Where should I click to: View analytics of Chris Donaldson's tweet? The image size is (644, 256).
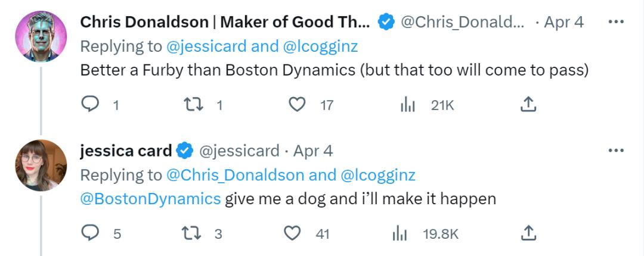click(x=408, y=105)
